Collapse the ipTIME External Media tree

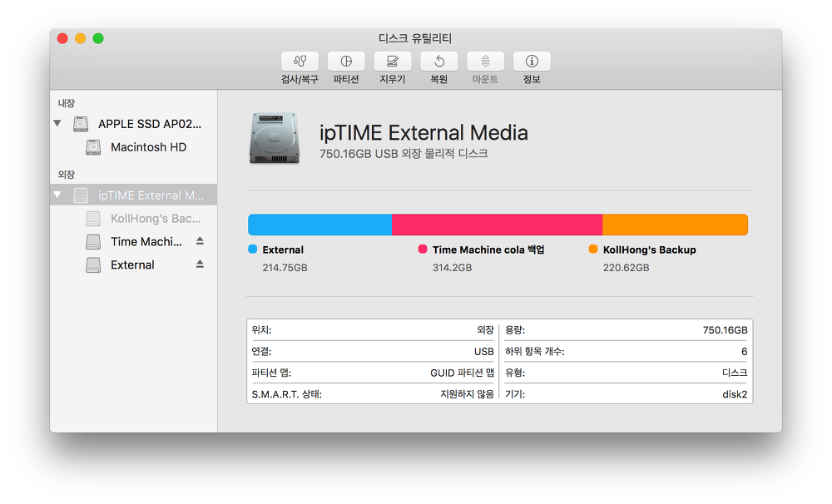pyautogui.click(x=57, y=195)
